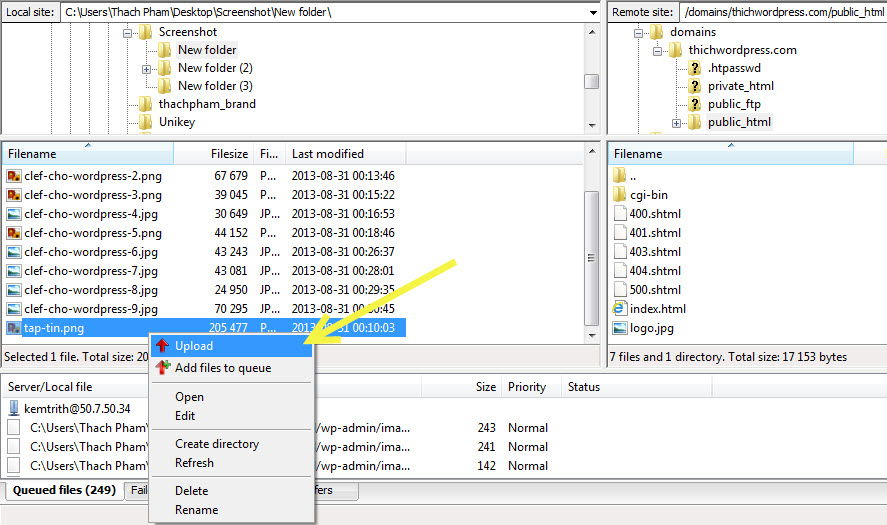Click the logo.jpg image file icon

pyautogui.click(x=620, y=327)
